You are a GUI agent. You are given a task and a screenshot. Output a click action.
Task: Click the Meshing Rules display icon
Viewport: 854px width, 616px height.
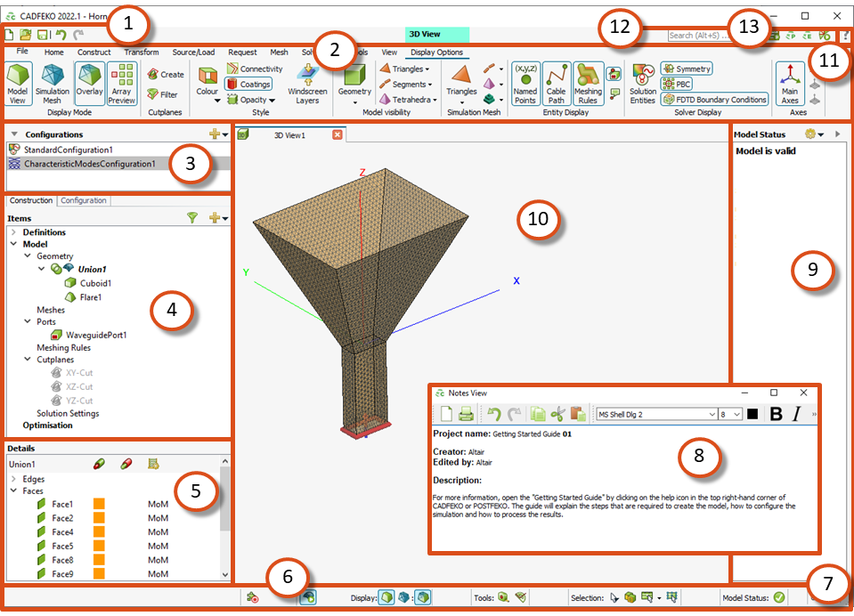click(588, 85)
